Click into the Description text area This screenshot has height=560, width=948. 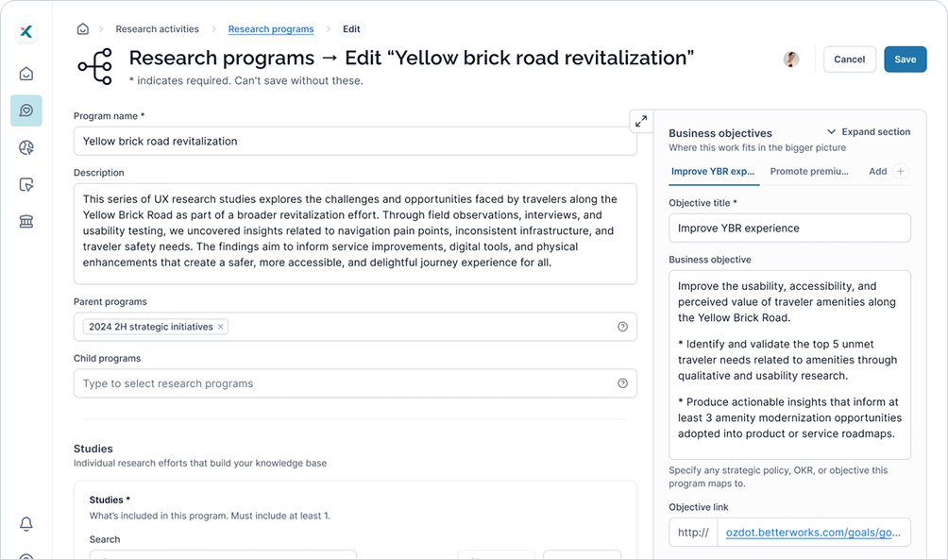tap(355, 234)
